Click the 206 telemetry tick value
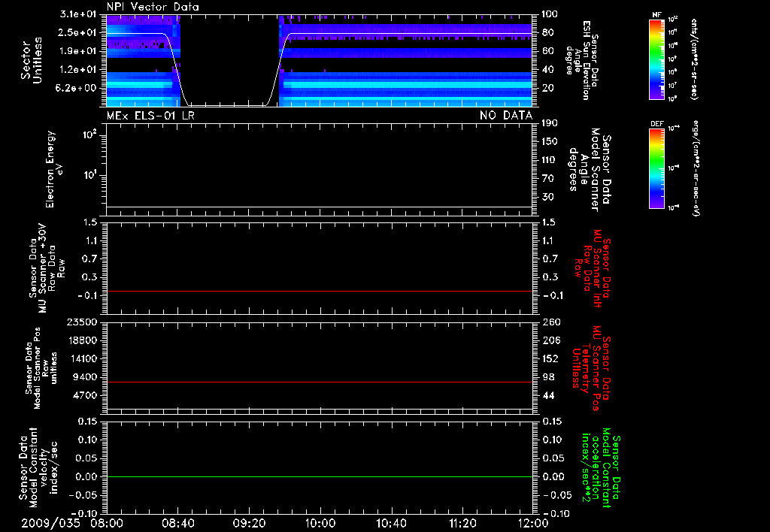Screen dimensions: 770x532 (x=550, y=340)
